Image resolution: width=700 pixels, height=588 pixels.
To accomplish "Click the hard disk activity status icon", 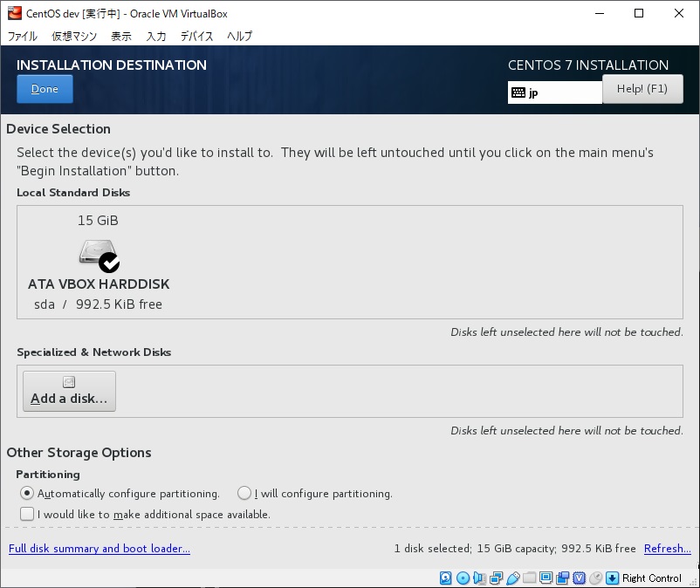I will point(445,578).
